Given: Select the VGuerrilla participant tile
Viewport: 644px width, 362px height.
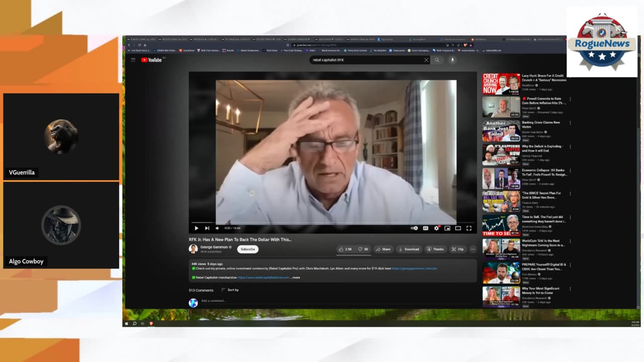Looking at the screenshot, I should (61, 137).
